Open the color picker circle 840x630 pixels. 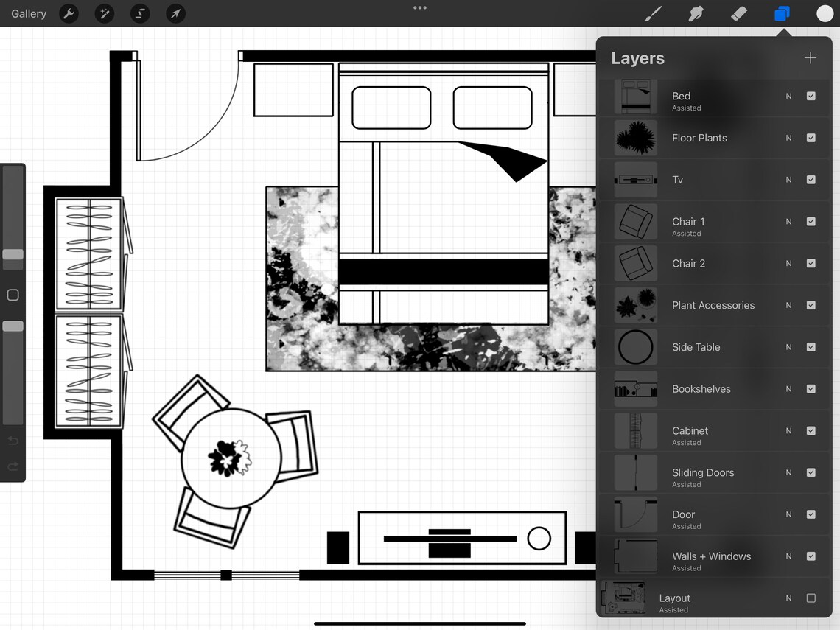point(825,13)
